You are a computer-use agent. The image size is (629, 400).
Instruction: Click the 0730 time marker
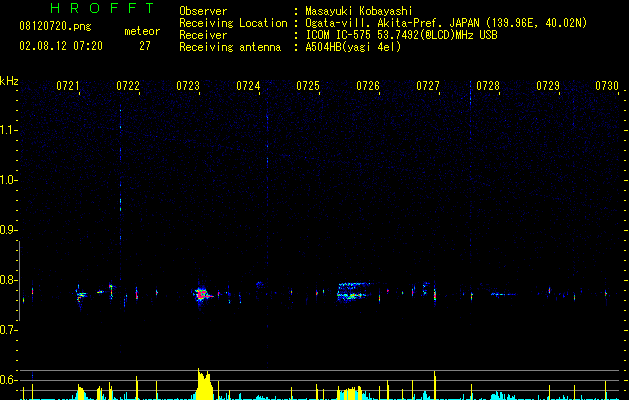click(607, 86)
